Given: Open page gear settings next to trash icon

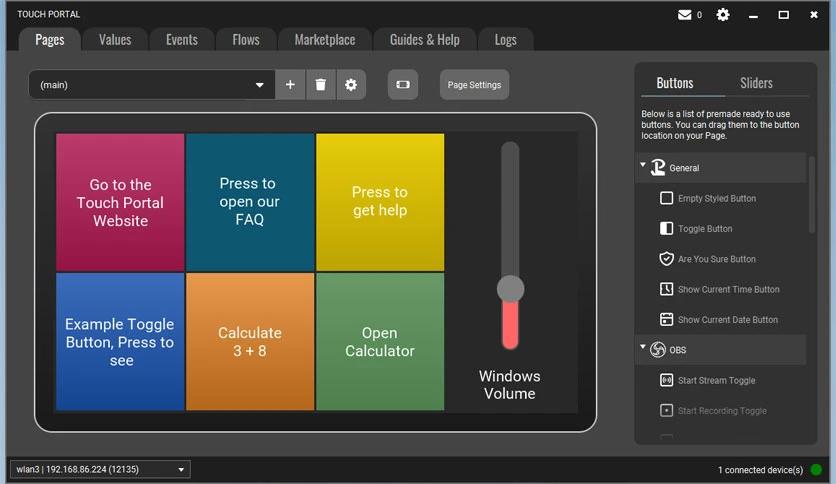Looking at the screenshot, I should (x=351, y=85).
